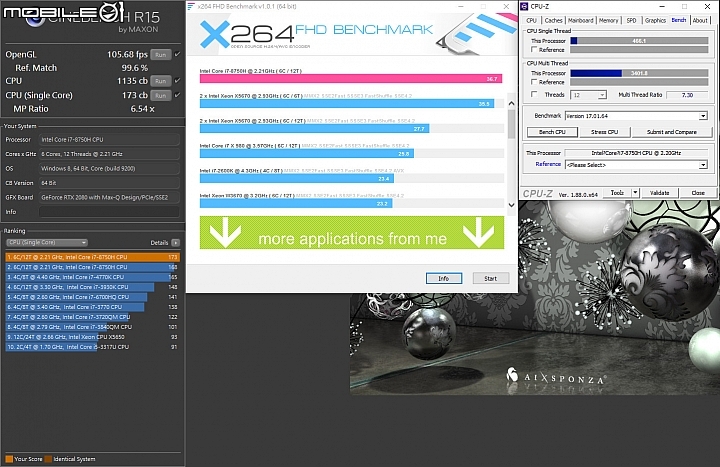Click the Bench CPU button
Screen dimensions: 720x467
pyautogui.click(x=552, y=132)
